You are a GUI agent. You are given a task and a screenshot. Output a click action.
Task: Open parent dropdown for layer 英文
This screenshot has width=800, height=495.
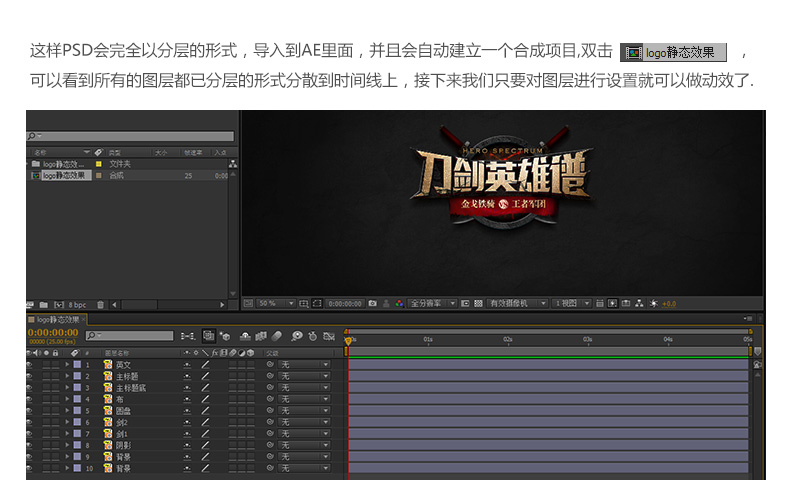click(305, 364)
